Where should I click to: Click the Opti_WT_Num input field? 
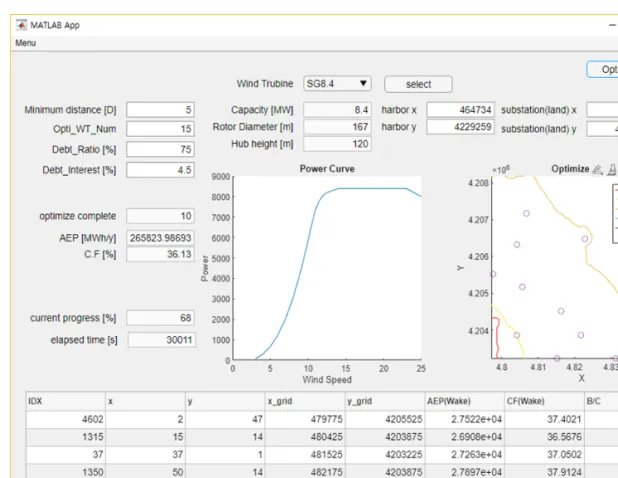coord(160,129)
